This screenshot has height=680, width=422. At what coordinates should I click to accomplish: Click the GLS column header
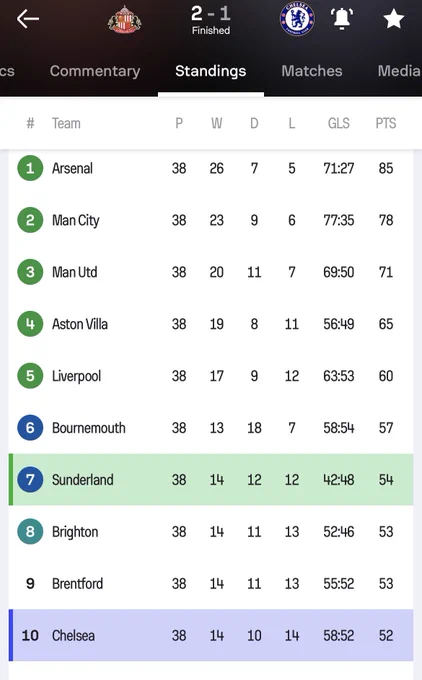click(x=338, y=123)
